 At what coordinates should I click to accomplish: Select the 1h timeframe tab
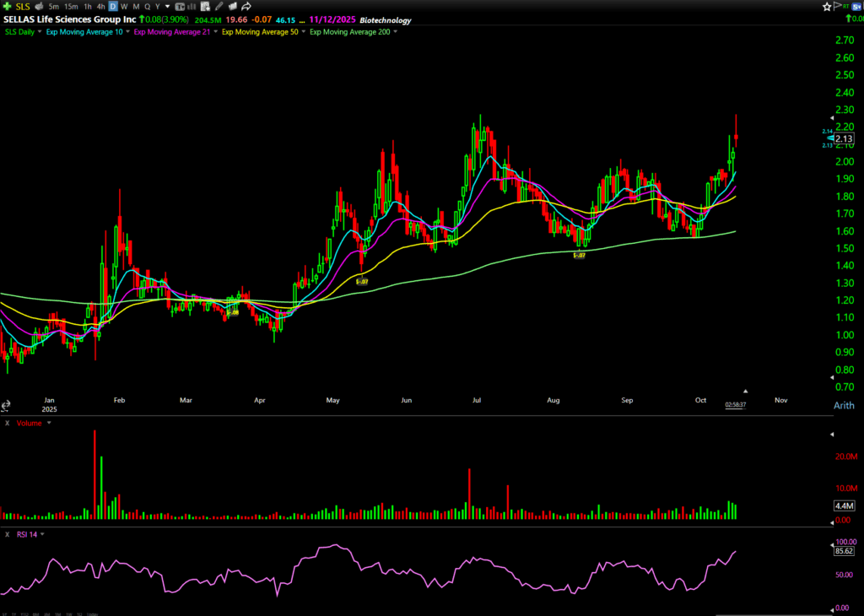[87, 7]
